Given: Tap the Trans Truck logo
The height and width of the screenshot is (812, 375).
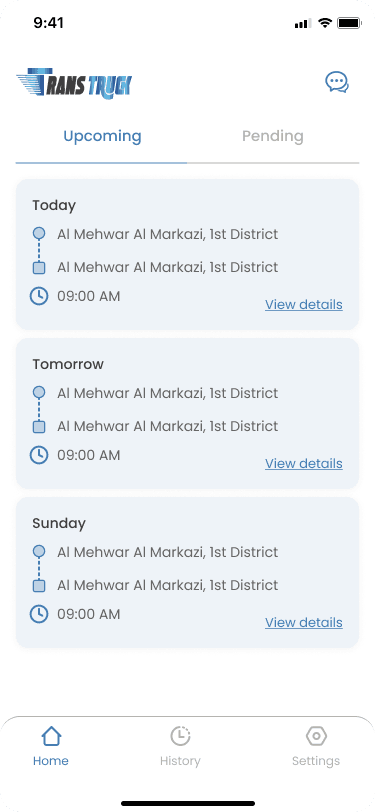Looking at the screenshot, I should pyautogui.click(x=74, y=83).
